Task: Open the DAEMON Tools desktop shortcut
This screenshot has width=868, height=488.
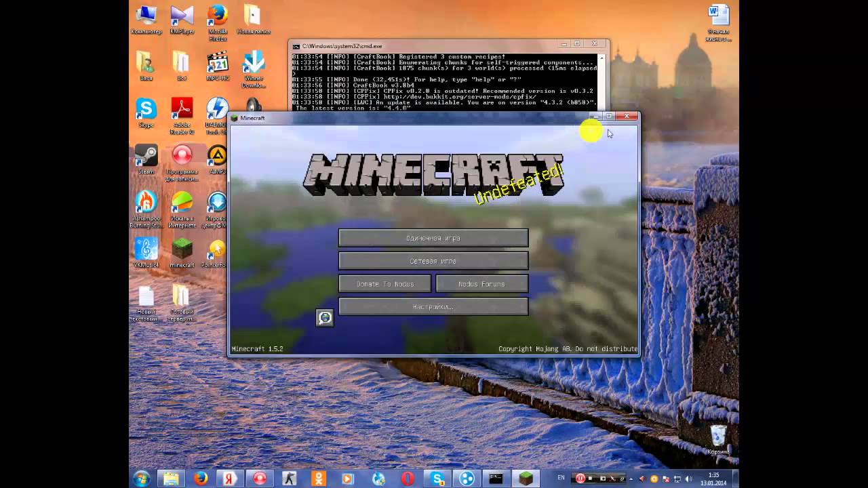Action: pyautogui.click(x=217, y=116)
